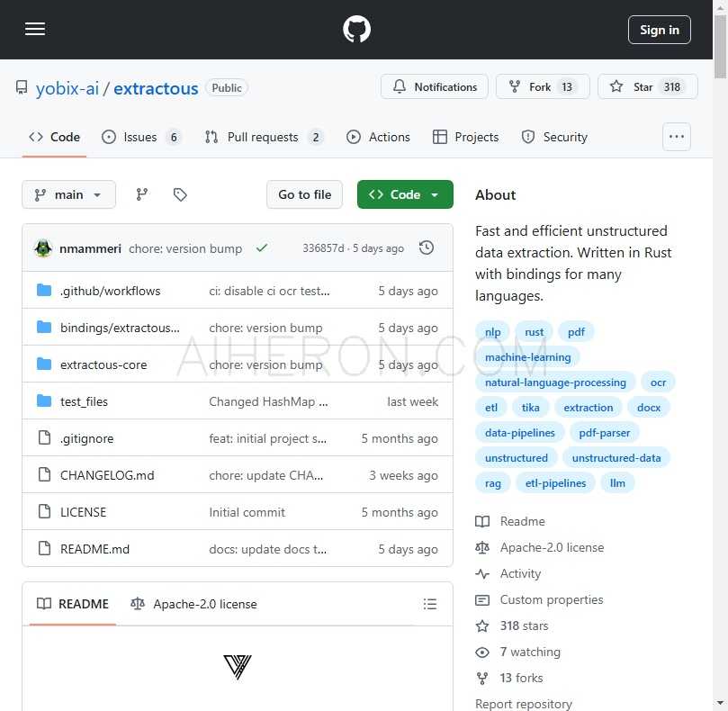View the commit status checkmark
This screenshot has height=711, width=728.
coord(262,248)
